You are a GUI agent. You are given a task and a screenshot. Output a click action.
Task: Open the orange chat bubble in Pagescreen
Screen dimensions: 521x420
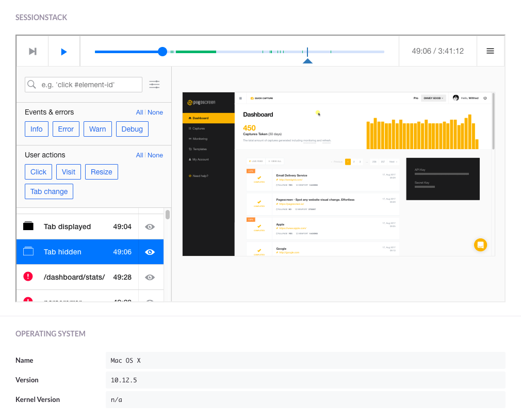(480, 245)
